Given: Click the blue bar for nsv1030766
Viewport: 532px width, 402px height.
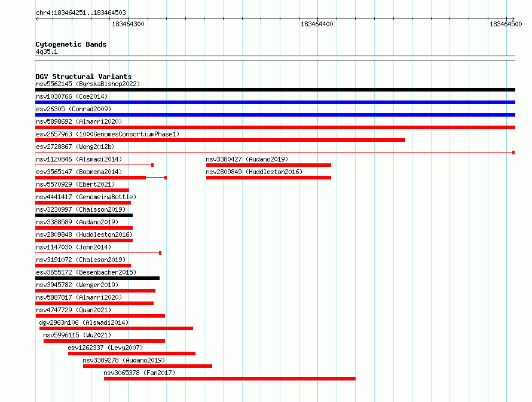Looking at the screenshot, I should pos(275,102).
